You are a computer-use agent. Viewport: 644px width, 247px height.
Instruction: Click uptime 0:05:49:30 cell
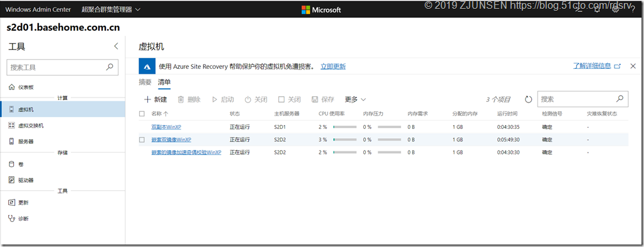coord(508,139)
